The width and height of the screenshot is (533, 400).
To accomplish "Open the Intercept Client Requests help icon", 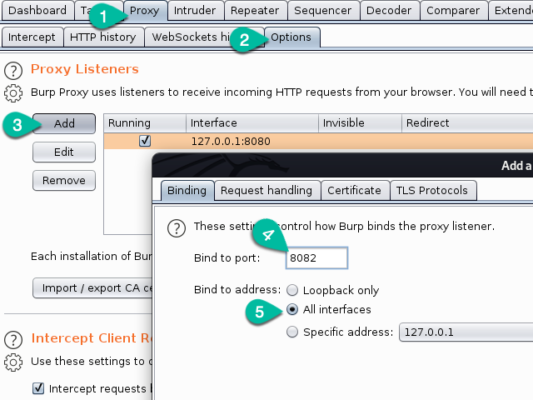I will [x=13, y=340].
